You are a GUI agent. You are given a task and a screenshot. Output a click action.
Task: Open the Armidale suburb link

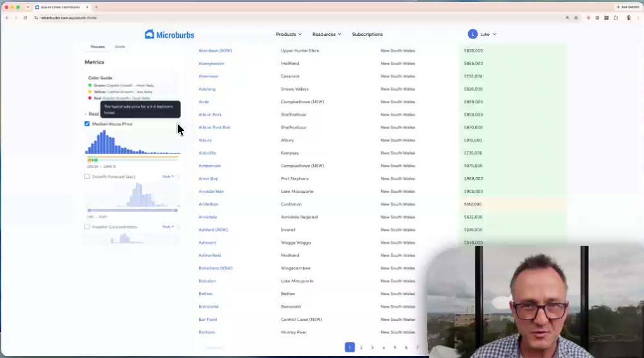207,217
